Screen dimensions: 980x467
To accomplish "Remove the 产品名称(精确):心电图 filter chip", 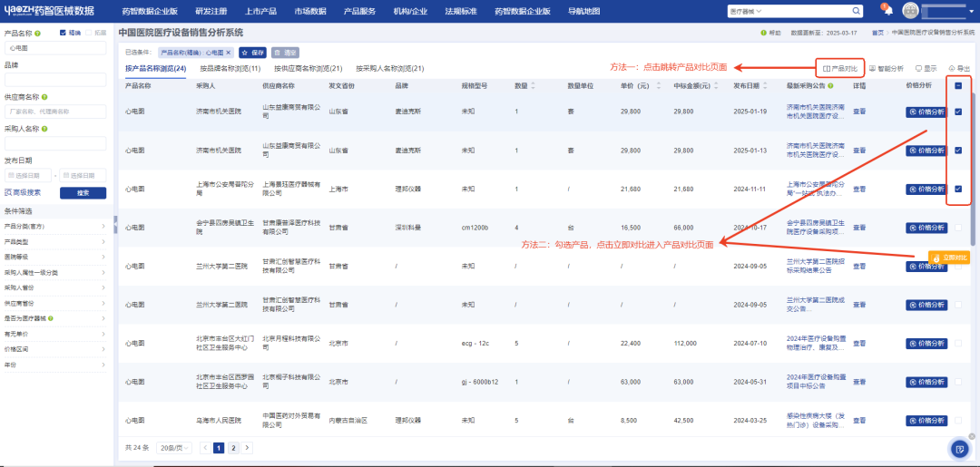I will (228, 53).
